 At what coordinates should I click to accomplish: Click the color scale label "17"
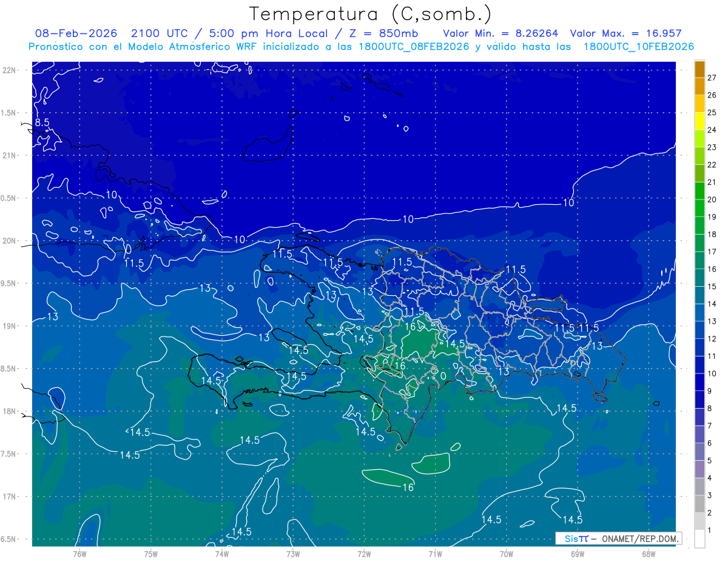(x=712, y=252)
